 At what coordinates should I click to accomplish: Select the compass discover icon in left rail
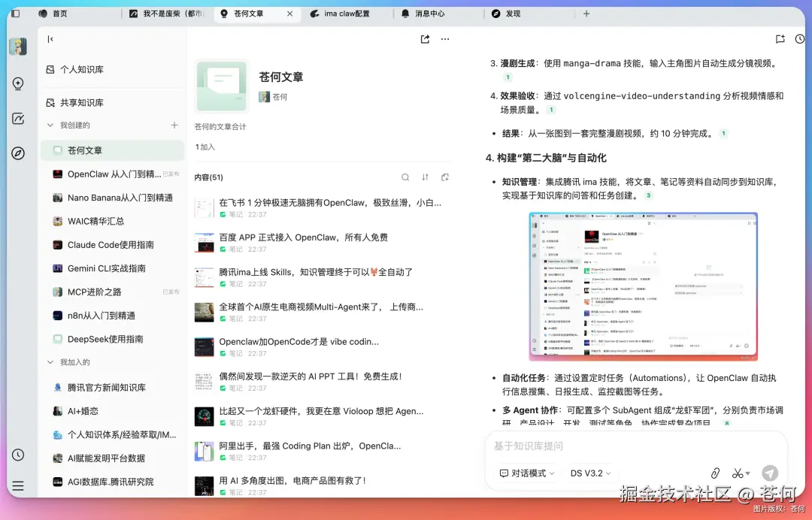(18, 153)
